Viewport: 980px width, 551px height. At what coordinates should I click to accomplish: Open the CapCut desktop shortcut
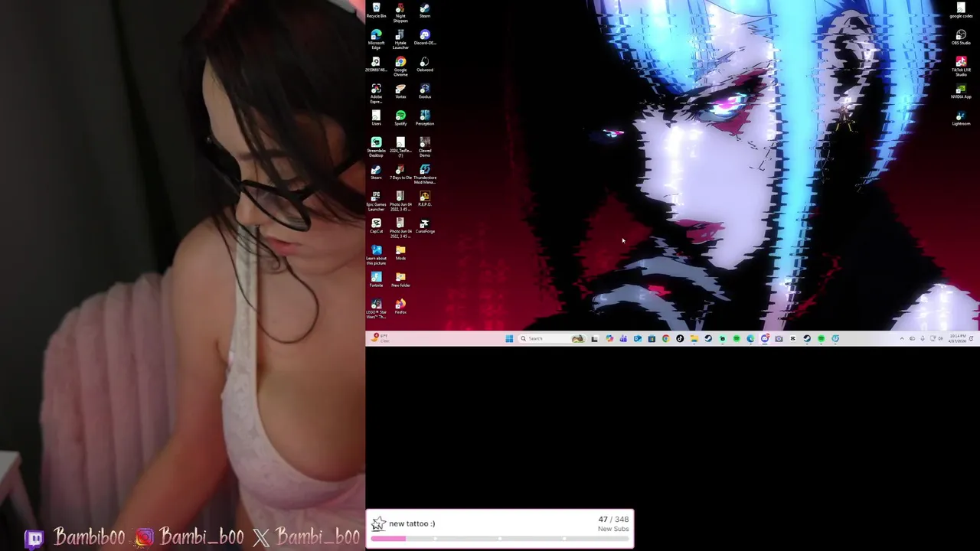tap(376, 225)
